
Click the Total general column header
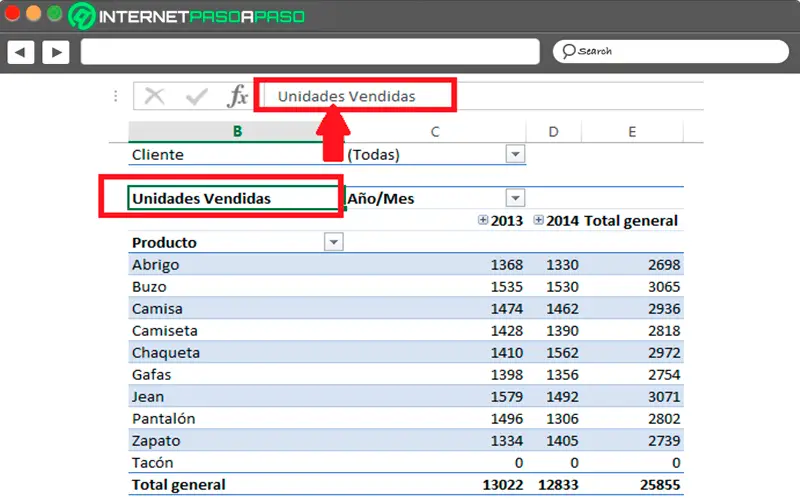[x=631, y=220]
